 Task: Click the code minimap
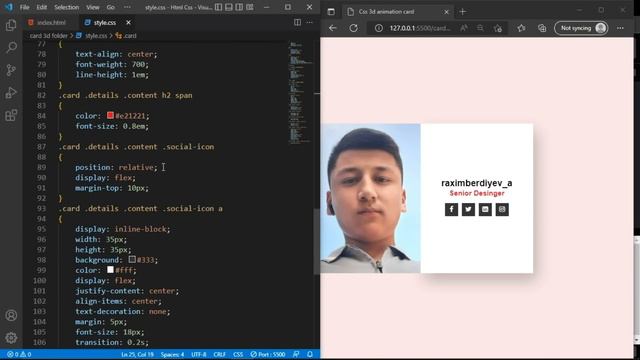300,92
